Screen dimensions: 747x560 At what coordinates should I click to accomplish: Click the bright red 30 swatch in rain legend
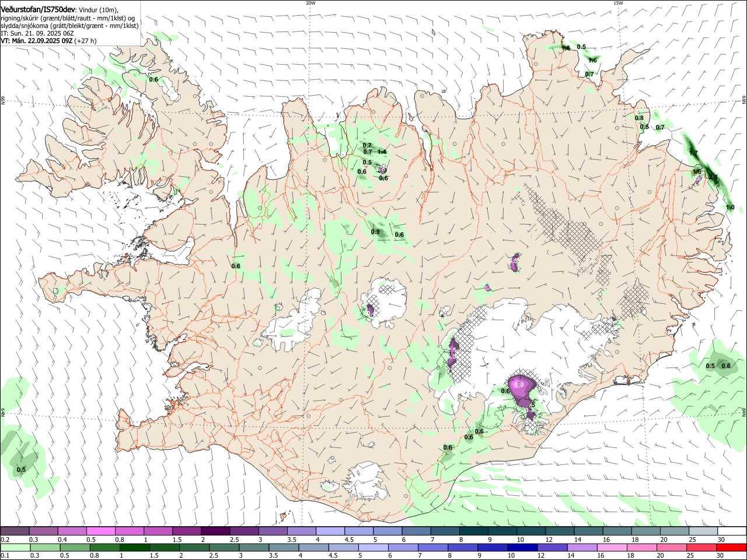(732, 547)
